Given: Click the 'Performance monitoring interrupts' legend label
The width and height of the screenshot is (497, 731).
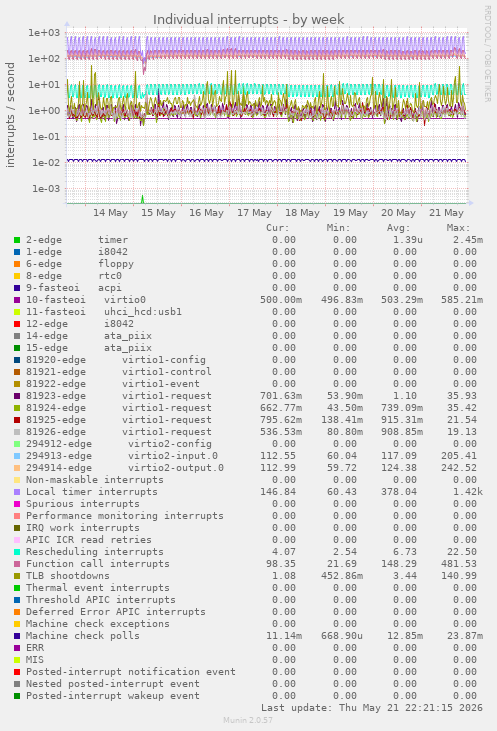Looking at the screenshot, I should 124,516.
